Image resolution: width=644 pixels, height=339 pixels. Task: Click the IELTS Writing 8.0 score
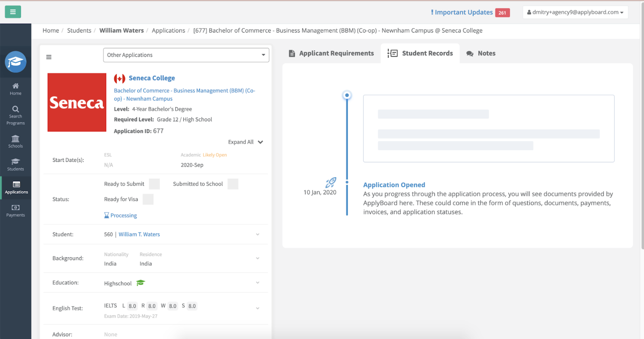coord(173,306)
